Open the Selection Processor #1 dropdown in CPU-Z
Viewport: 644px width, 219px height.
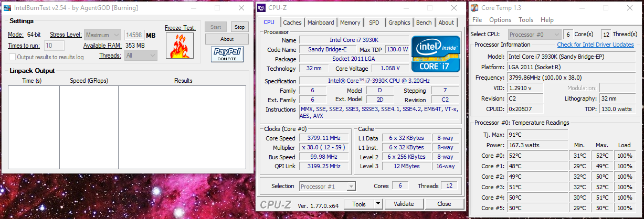click(328, 186)
